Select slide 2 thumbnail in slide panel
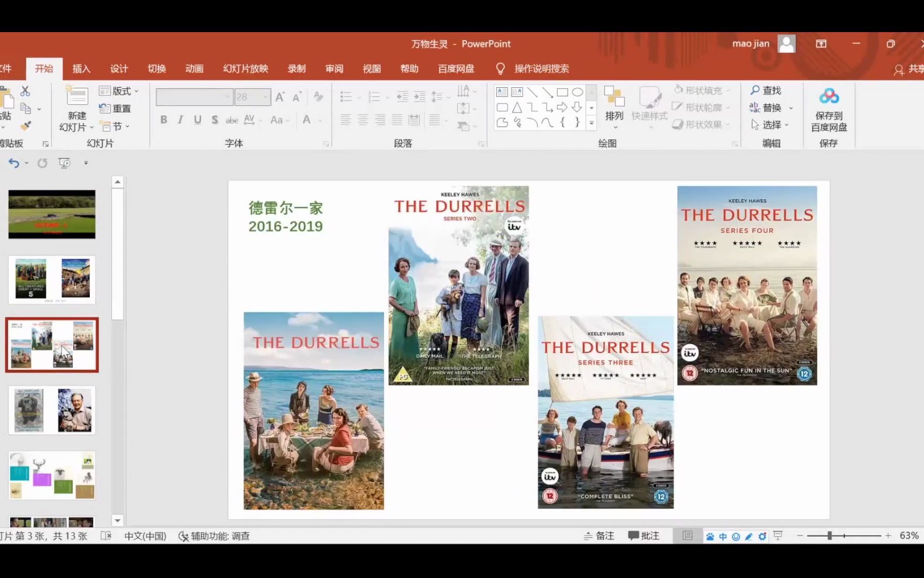The image size is (924, 578). coord(52,279)
